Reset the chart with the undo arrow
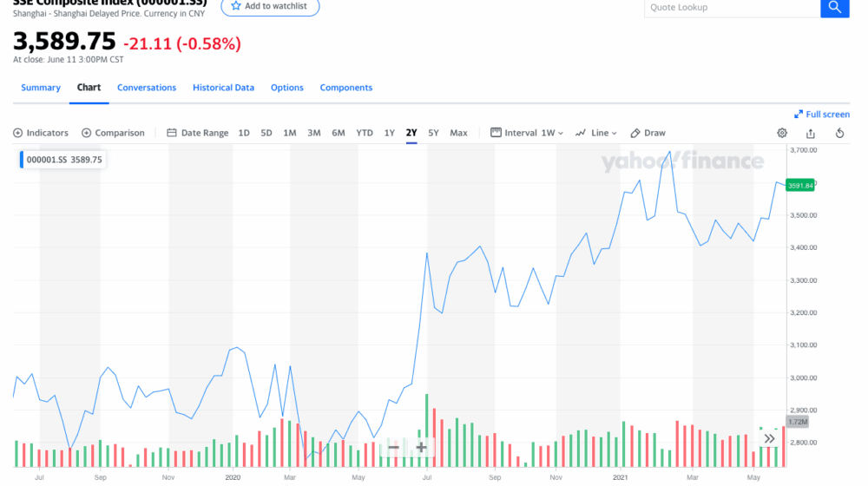This screenshot has width=868, height=486. pyautogui.click(x=839, y=133)
